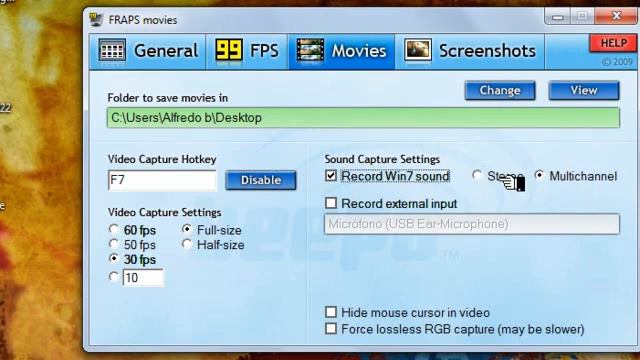Open the Micrófono input device dropdown

click(x=472, y=224)
